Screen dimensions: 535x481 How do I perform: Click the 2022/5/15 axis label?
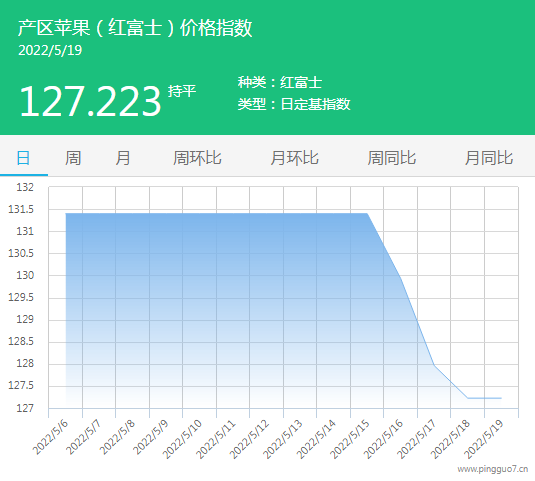(x=350, y=439)
